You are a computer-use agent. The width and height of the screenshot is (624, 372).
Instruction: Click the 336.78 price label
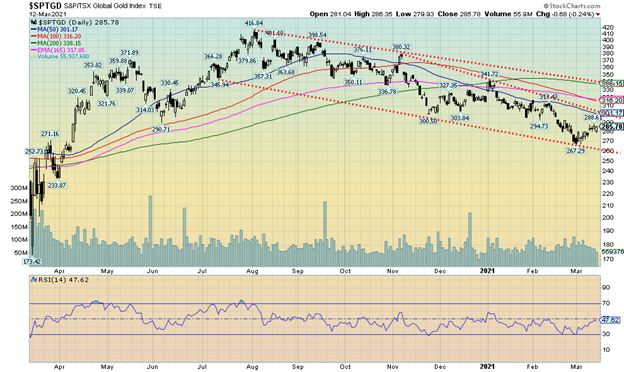tap(387, 92)
